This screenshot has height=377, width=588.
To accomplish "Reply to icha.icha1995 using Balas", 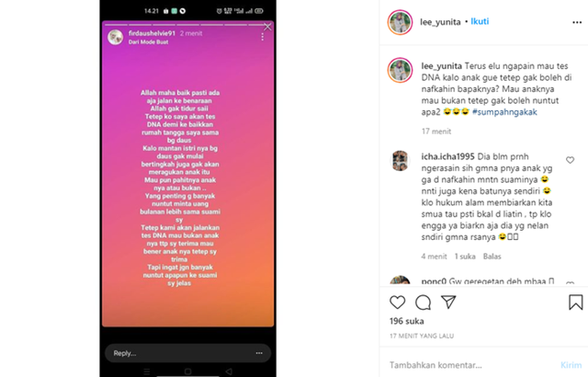I will (x=492, y=257).
